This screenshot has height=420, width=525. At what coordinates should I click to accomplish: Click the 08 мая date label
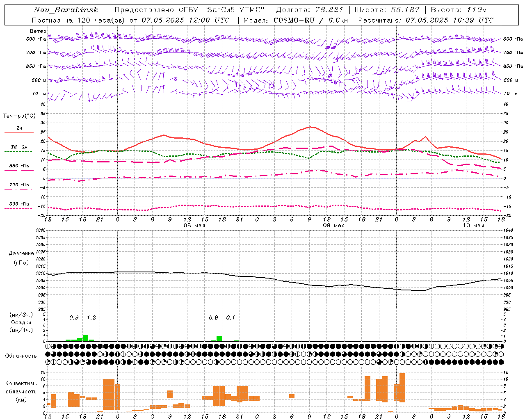point(194,226)
